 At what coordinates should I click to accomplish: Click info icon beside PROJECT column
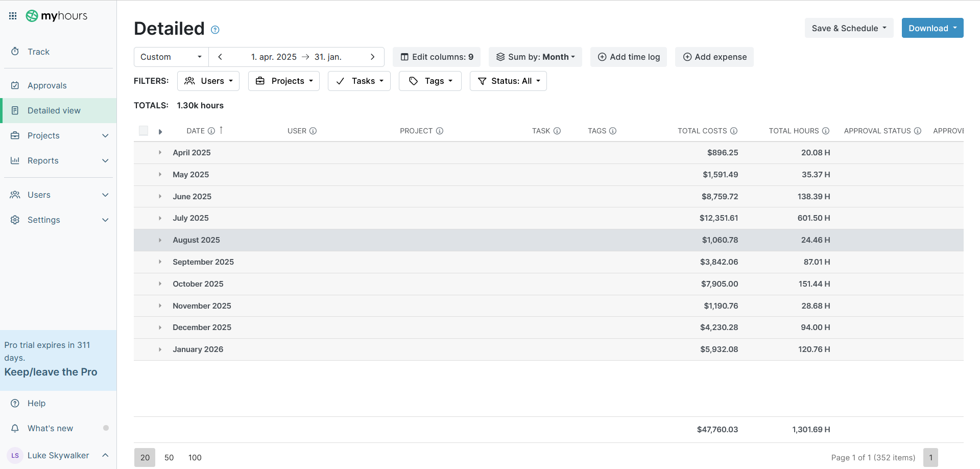pos(440,131)
